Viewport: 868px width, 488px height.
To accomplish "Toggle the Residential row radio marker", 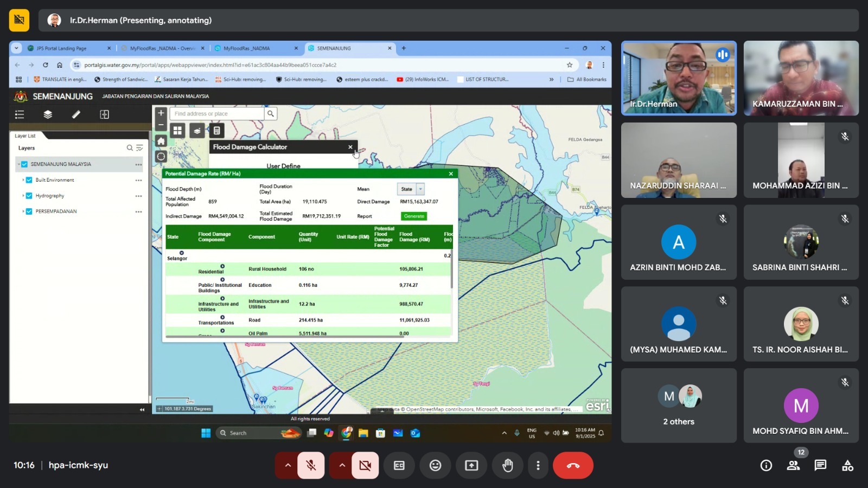I will [x=222, y=266].
